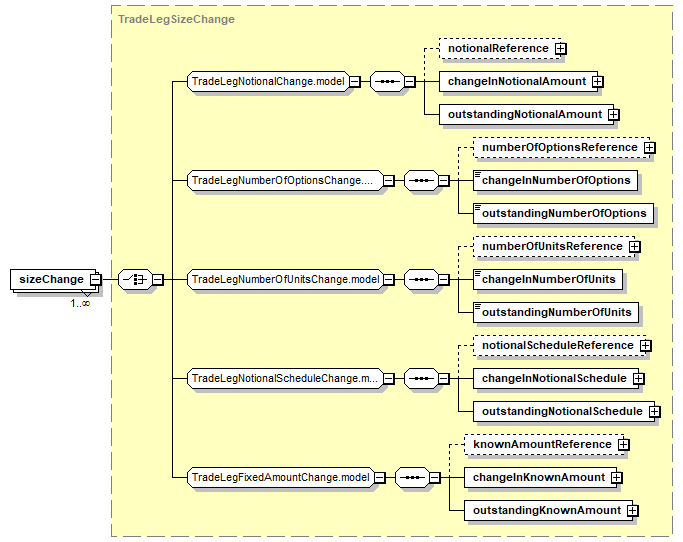Expand the knownAmountReference element
The width and height of the screenshot is (683, 542).
(623, 444)
